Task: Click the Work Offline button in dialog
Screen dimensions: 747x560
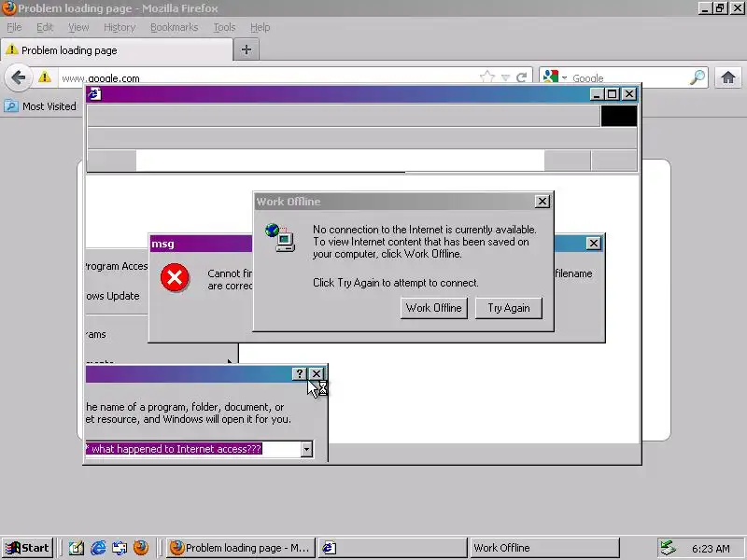Action: pos(433,308)
